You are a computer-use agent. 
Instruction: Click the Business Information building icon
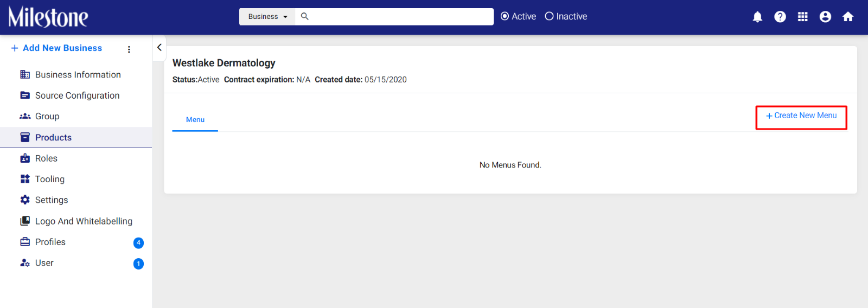[x=25, y=74]
